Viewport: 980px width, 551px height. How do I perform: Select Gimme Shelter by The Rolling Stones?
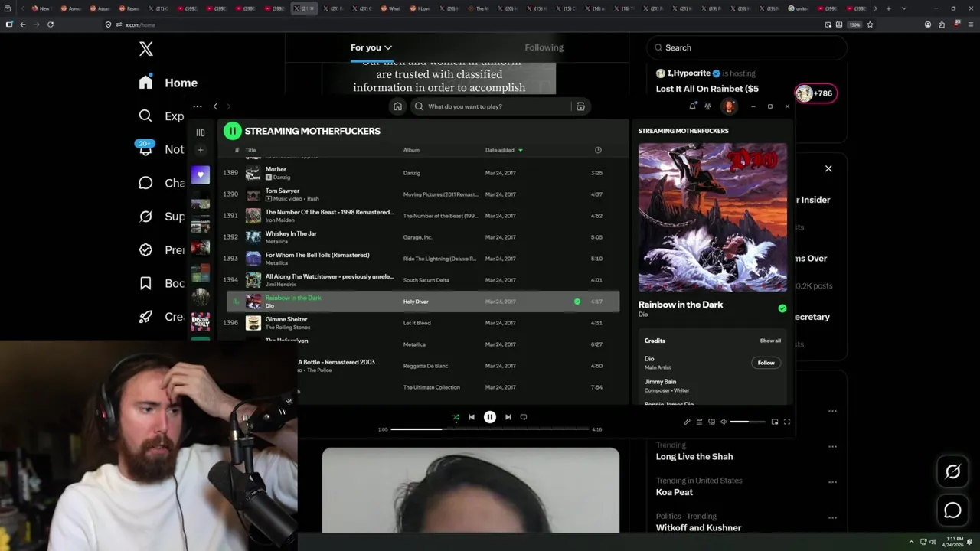click(x=423, y=323)
